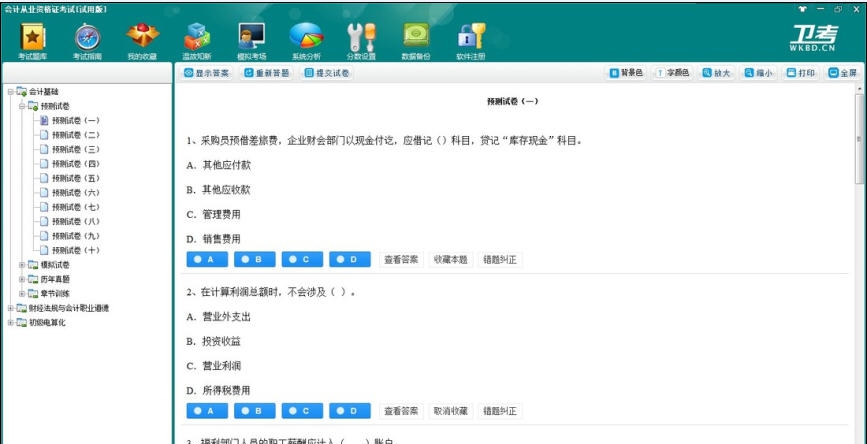Select answer D for question 2

pos(350,411)
